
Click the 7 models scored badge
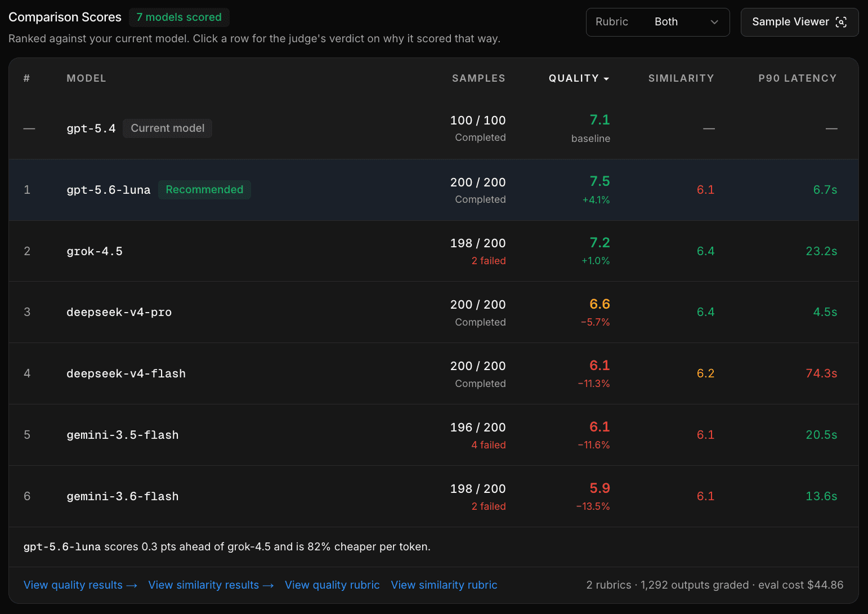click(x=179, y=17)
